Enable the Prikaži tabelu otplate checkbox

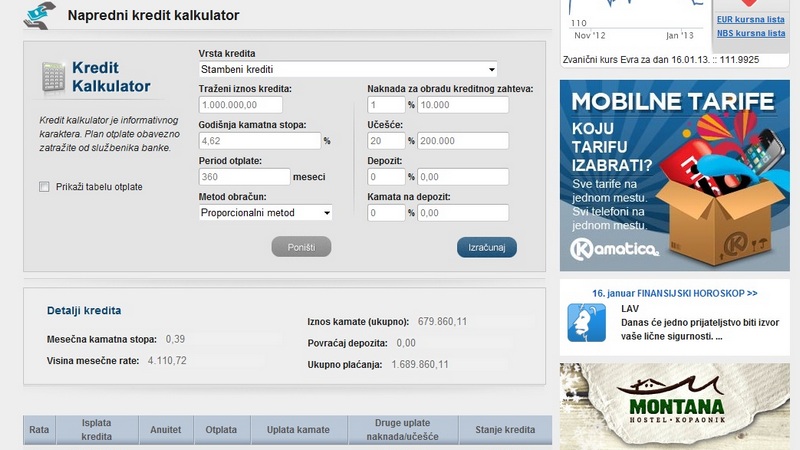[x=44, y=187]
